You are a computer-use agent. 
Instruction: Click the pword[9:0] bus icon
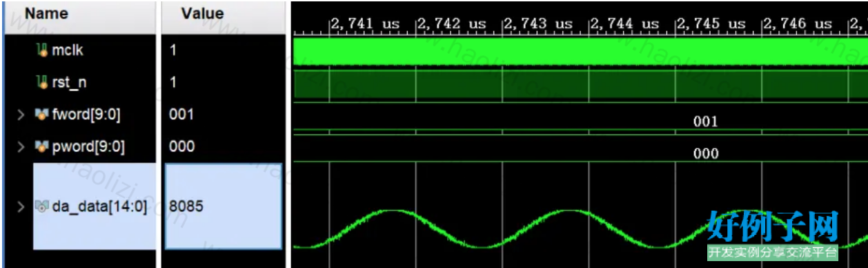pos(42,146)
